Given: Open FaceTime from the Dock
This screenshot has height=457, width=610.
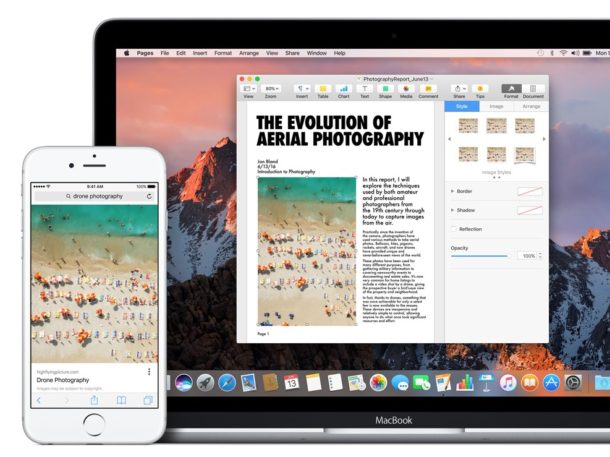Looking at the screenshot, I should (421, 383).
